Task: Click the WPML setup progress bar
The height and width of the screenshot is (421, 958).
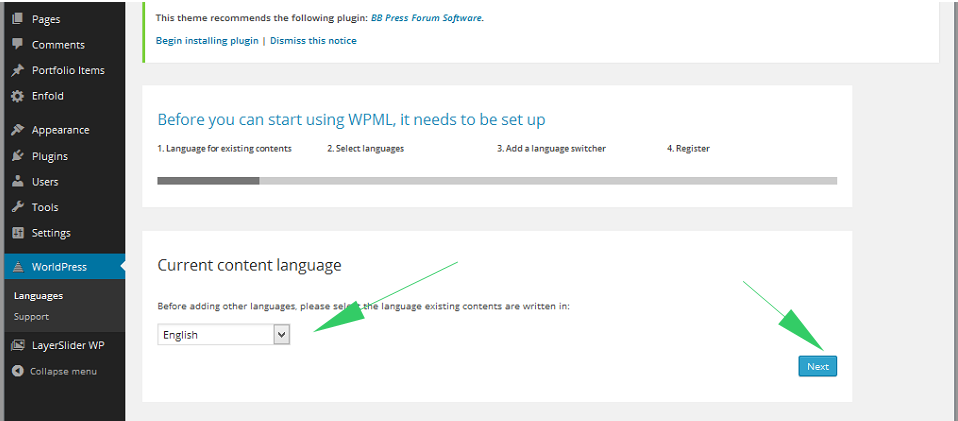Action: pos(496,181)
